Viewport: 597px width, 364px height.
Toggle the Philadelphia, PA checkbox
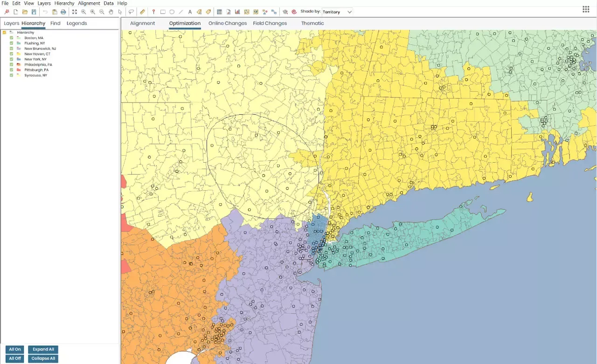point(11,65)
